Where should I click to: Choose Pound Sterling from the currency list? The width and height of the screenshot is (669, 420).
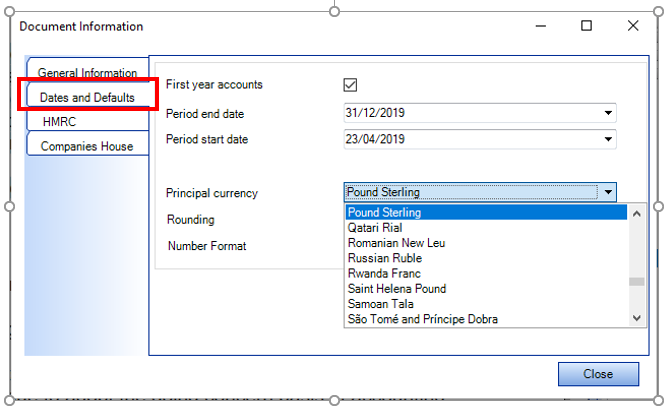coord(385,212)
